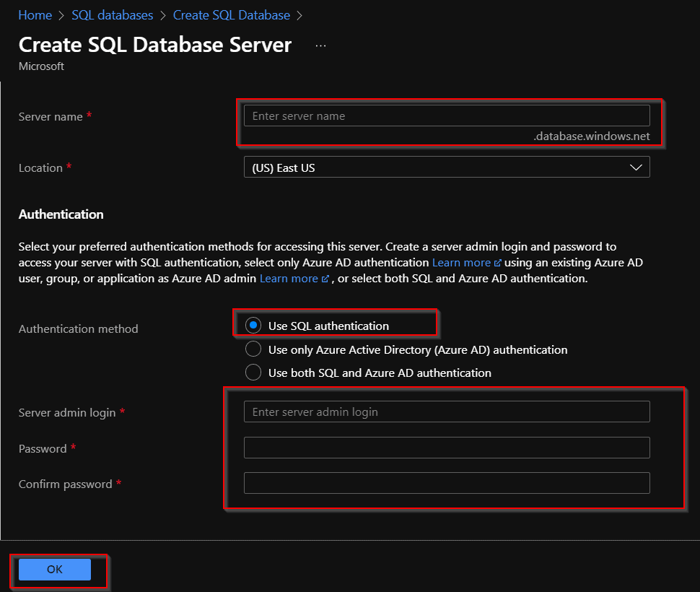The height and width of the screenshot is (592, 700).
Task: Open the ellipsis options next to page title
Action: click(319, 45)
